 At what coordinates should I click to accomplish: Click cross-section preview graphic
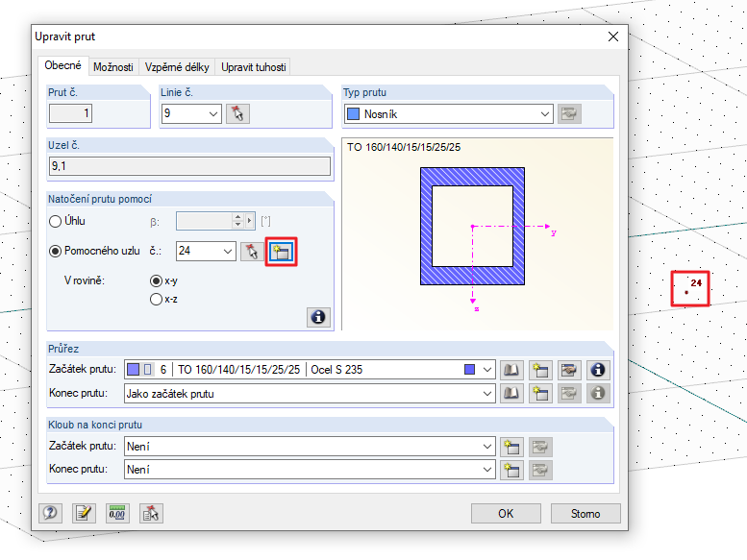(x=473, y=226)
